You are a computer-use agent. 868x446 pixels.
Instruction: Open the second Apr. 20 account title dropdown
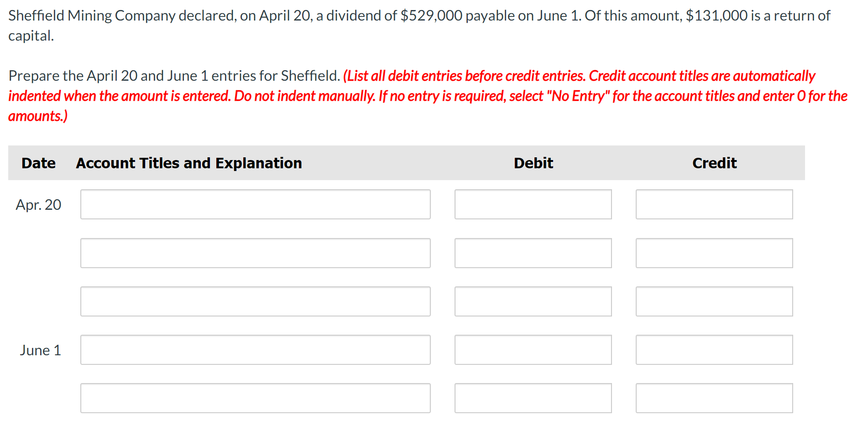click(256, 253)
